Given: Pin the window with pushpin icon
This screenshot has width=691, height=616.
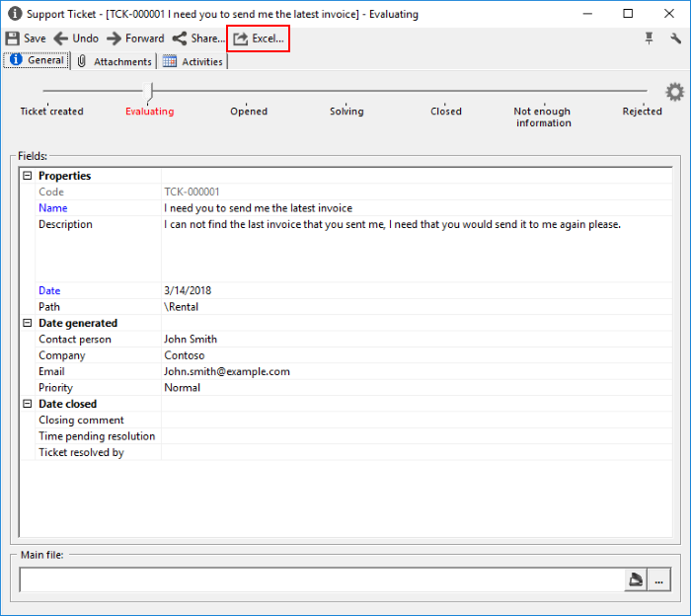Looking at the screenshot, I should point(649,38).
